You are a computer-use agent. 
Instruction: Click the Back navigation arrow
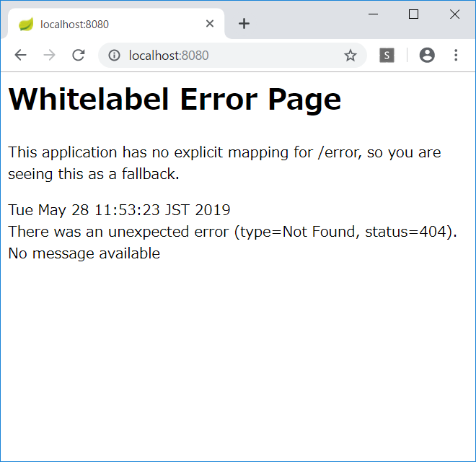[20, 56]
